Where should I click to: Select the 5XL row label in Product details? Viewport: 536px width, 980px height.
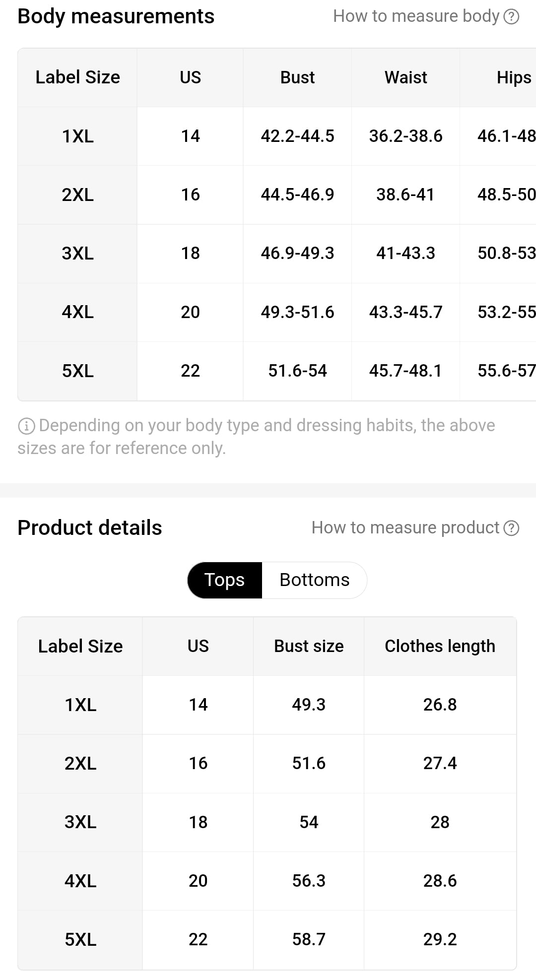80,939
